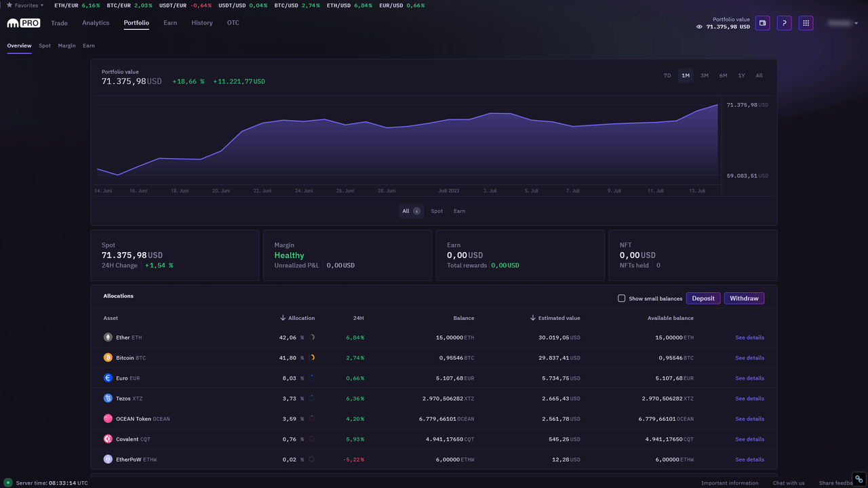Open the account name dropdown
Viewport: 868px width, 488px height.
click(x=843, y=23)
